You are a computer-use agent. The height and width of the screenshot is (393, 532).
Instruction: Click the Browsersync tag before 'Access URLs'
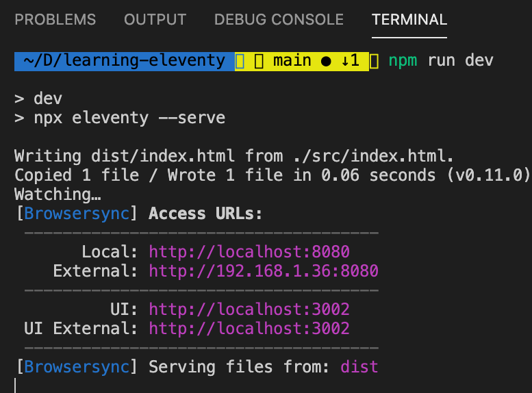[77, 214]
